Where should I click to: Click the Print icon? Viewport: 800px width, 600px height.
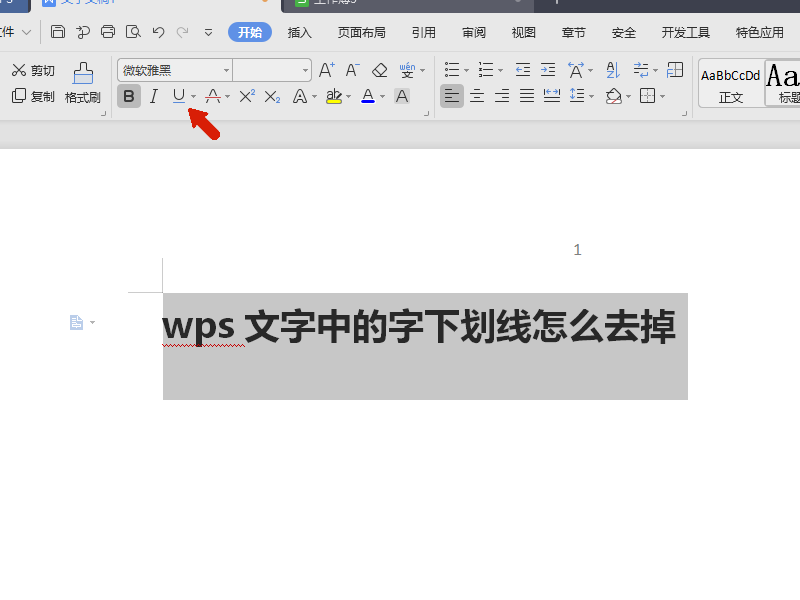click(108, 32)
